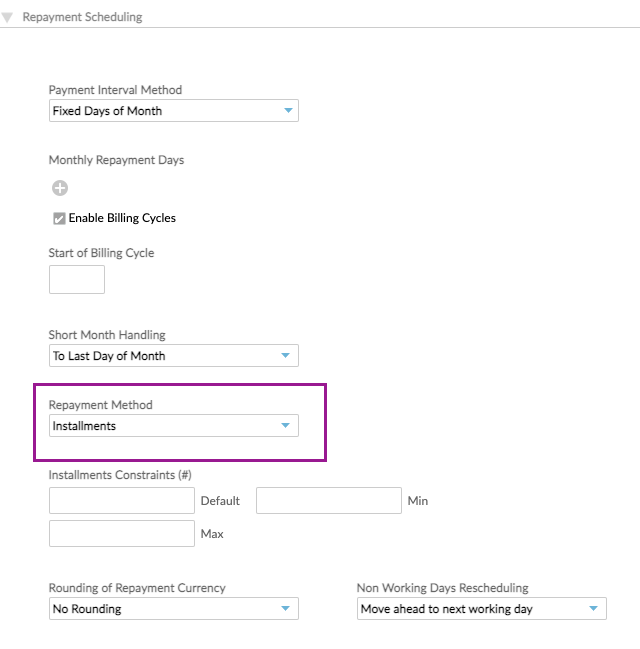Uncheck the Enable Billing Cycles checkbox
This screenshot has height=649, width=640.
point(59,218)
